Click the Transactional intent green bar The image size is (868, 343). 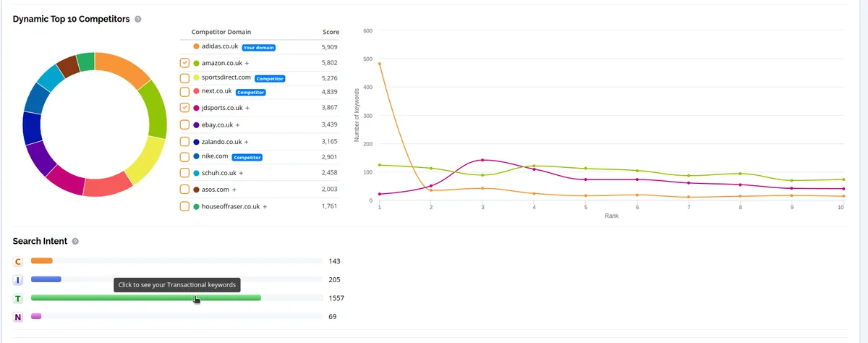pyautogui.click(x=146, y=298)
